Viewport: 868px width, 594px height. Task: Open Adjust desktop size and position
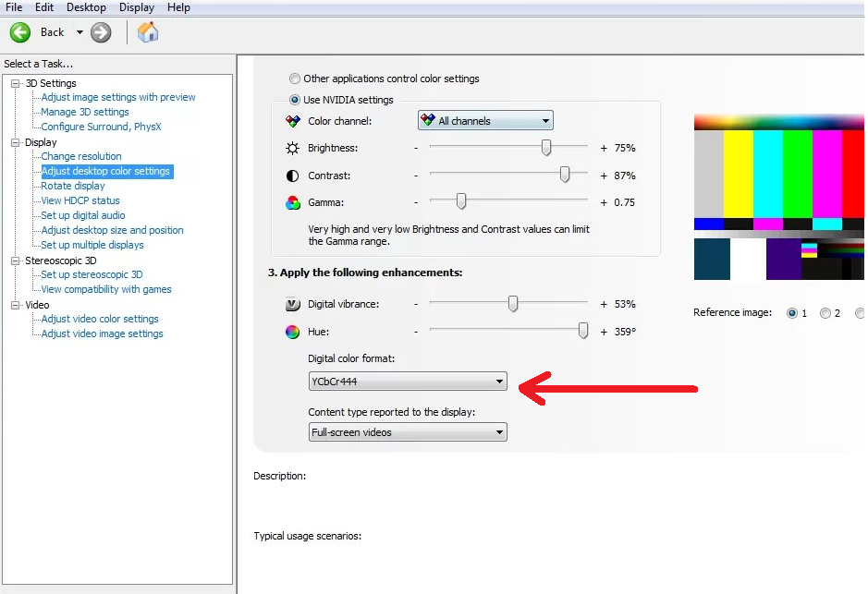pos(113,230)
